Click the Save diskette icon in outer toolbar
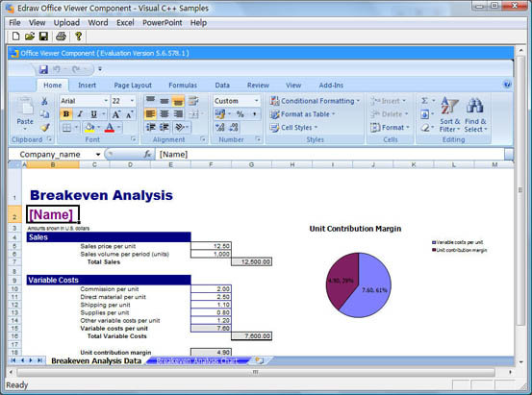532x395 pixels. [x=43, y=37]
